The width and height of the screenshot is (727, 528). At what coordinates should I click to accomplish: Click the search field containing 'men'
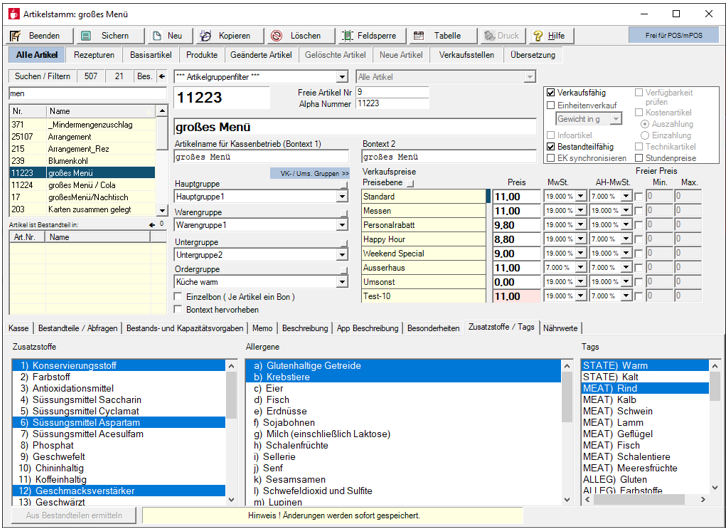[x=88, y=93]
